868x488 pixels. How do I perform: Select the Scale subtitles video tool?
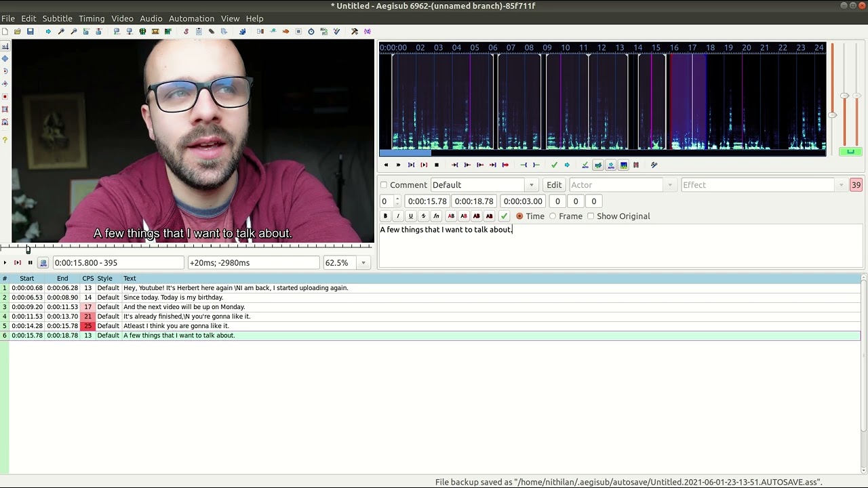click(5, 96)
